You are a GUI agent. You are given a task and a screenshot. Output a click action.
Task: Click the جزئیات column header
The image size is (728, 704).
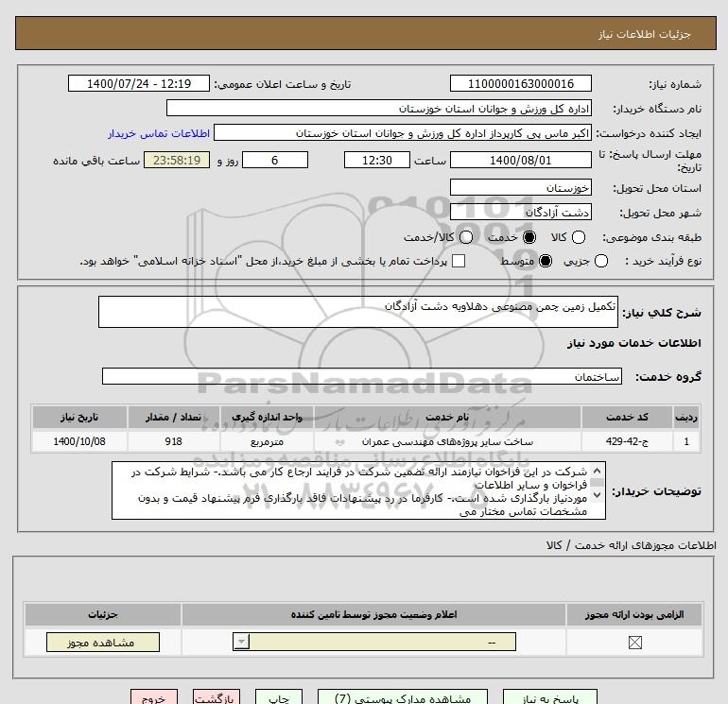click(103, 614)
